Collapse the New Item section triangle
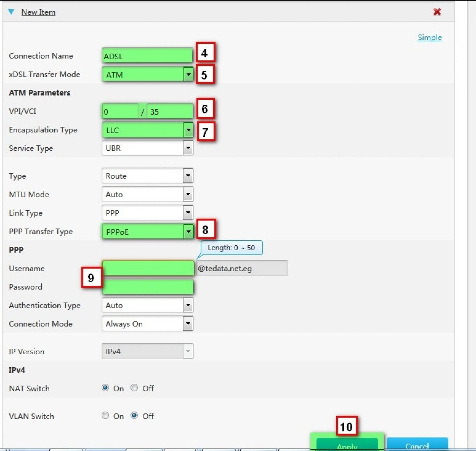Viewport: 476px width, 451px height. [11, 12]
